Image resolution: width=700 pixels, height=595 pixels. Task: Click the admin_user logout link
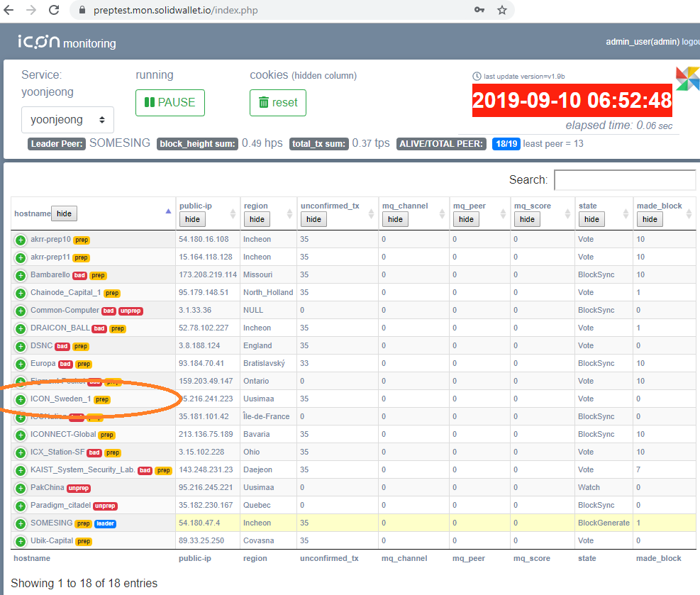click(x=691, y=42)
